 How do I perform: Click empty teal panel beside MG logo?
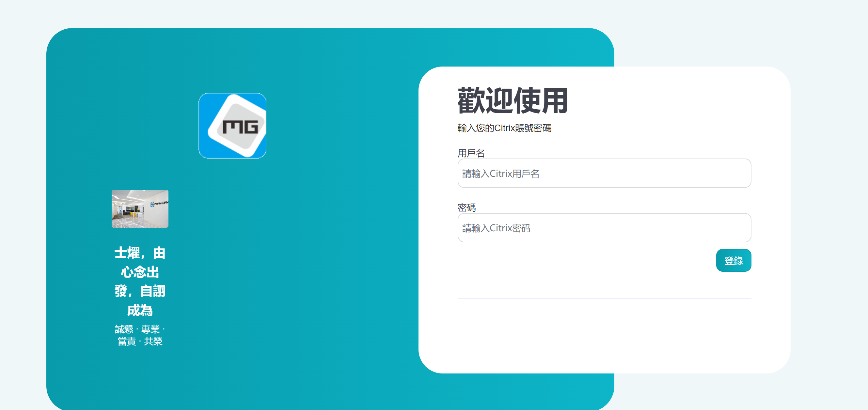[x=337, y=126]
